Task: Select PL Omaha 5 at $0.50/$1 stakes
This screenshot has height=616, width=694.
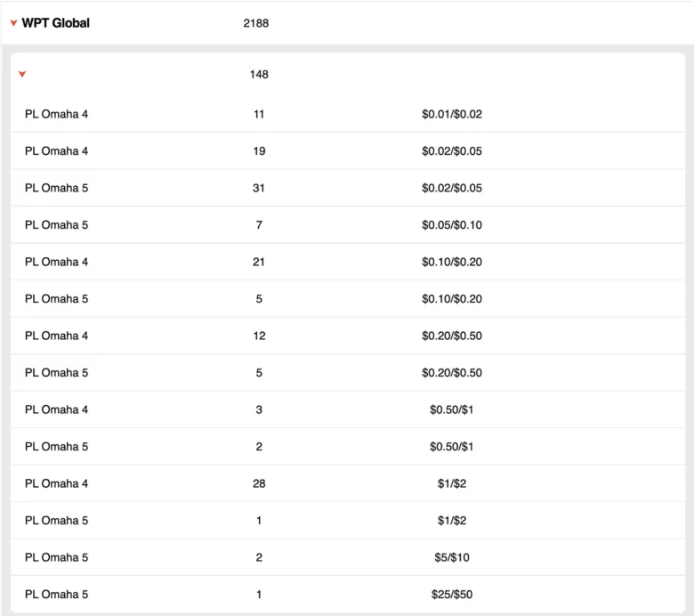Action: pyautogui.click(x=57, y=447)
